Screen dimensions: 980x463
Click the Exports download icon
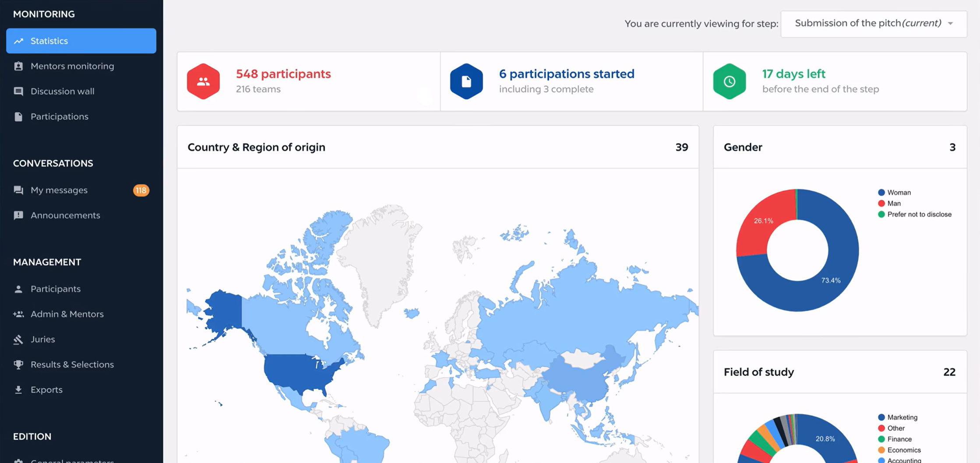18,389
